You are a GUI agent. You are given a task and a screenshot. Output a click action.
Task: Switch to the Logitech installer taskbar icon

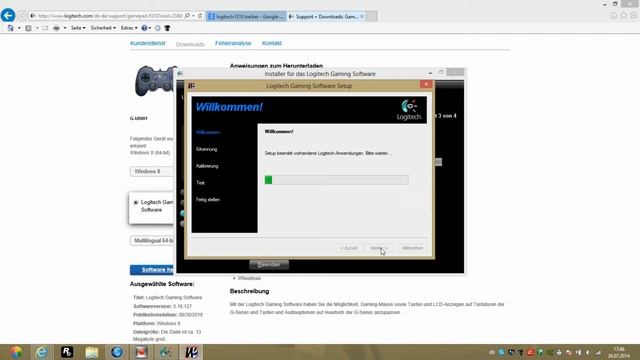click(x=166, y=352)
